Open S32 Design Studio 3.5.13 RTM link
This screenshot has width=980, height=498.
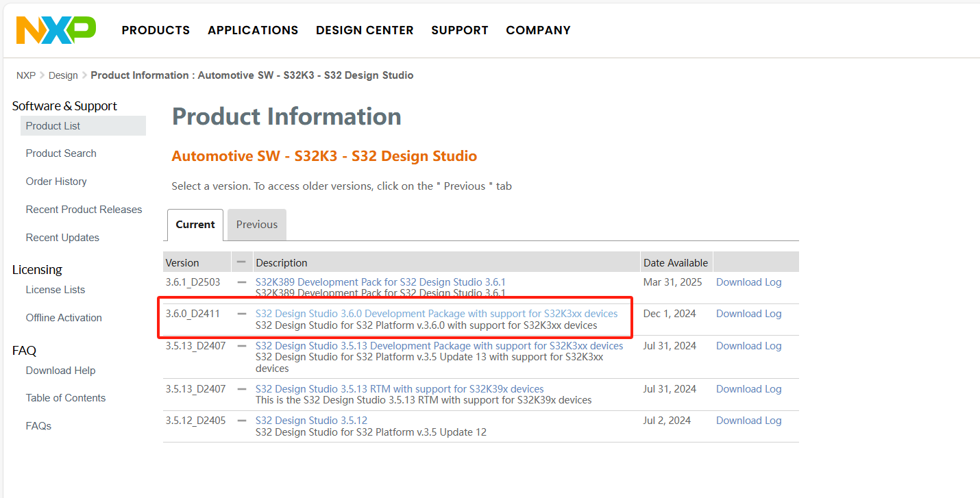(x=400, y=389)
